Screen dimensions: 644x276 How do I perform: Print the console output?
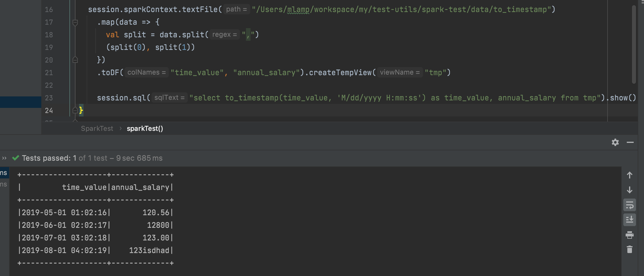pos(630,235)
